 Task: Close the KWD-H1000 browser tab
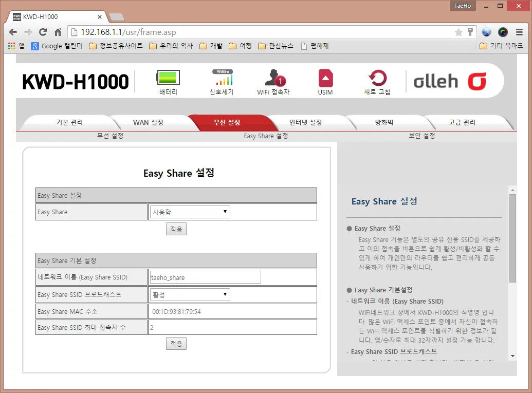(99, 16)
